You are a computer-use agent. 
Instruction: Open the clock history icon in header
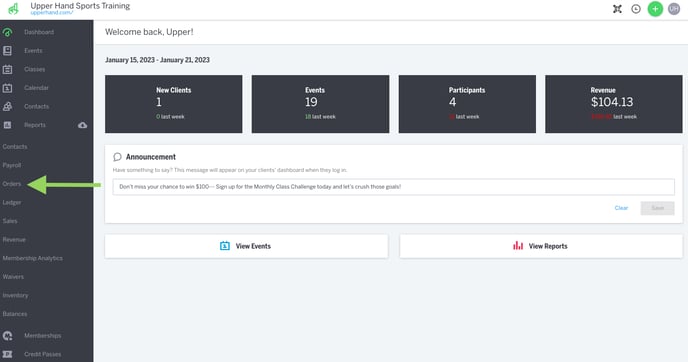tap(636, 9)
